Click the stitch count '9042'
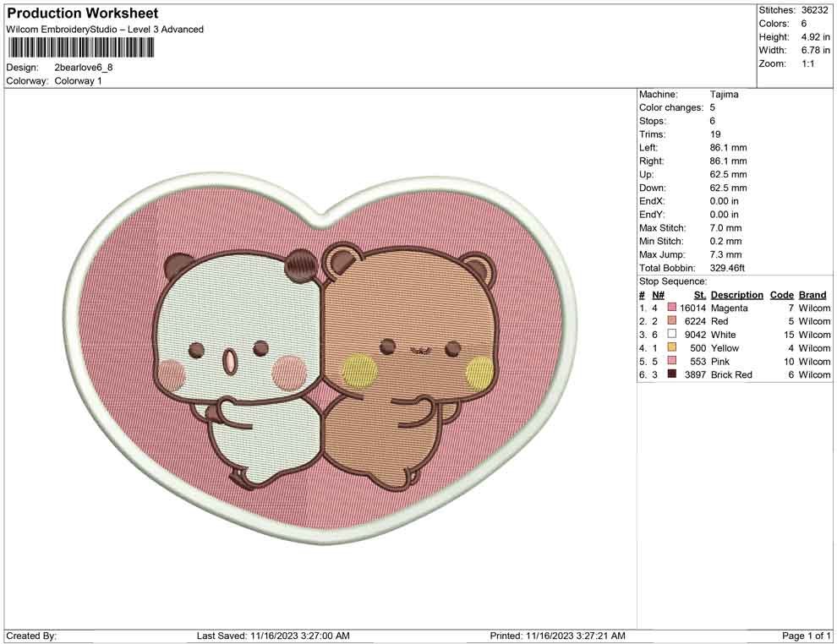The height and width of the screenshot is (644, 837). coord(696,335)
